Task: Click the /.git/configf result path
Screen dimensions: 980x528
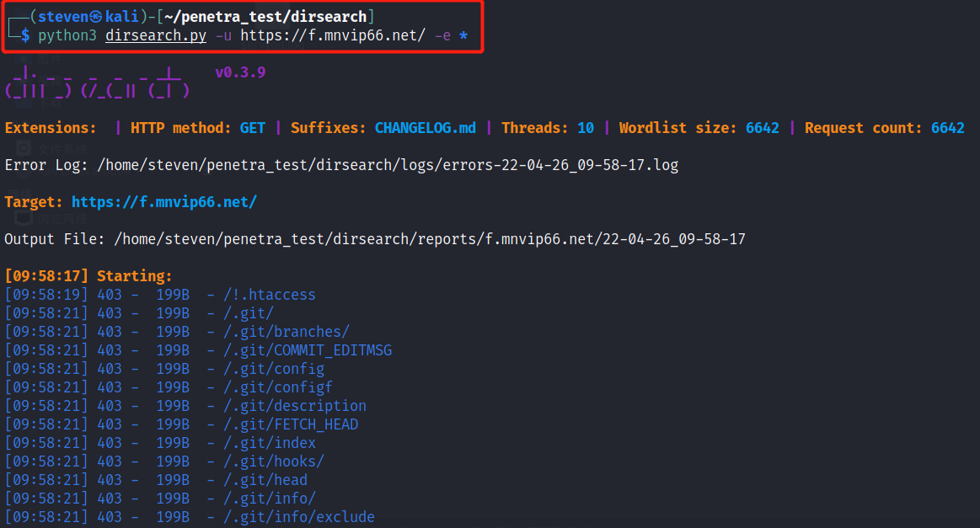Action: 278,387
